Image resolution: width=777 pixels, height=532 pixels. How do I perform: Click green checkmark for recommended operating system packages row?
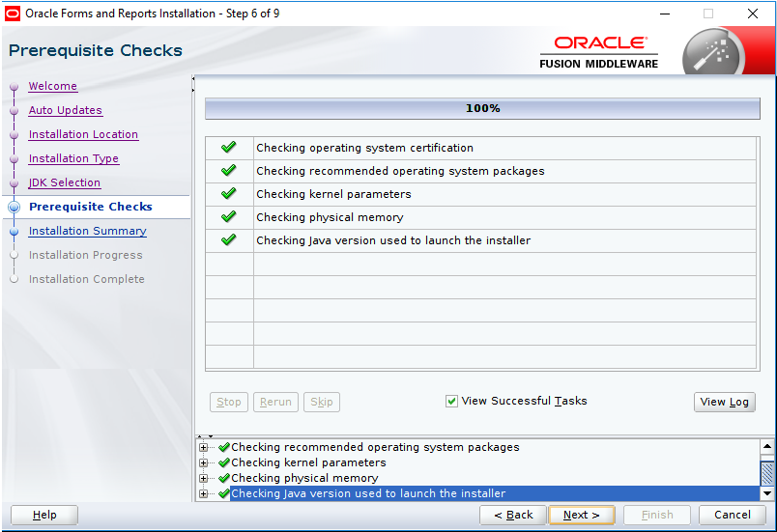229,171
